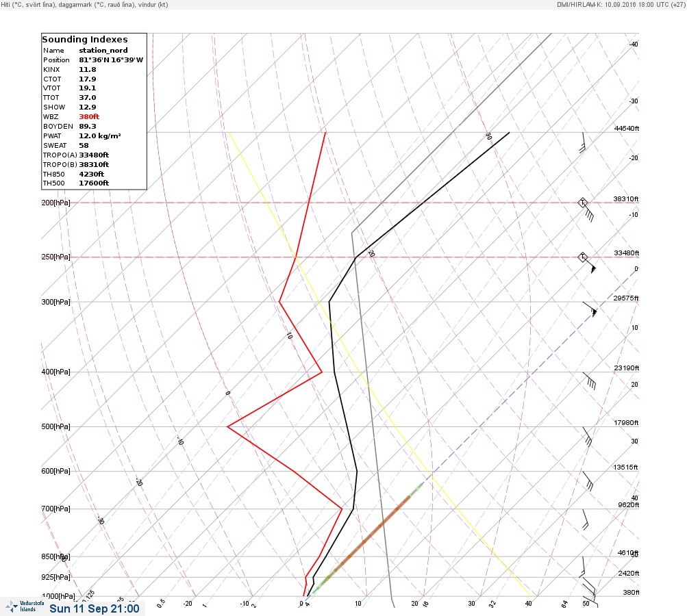Click the SHOW value 12.9
This screenshot has height=616, width=687.
click(x=87, y=107)
